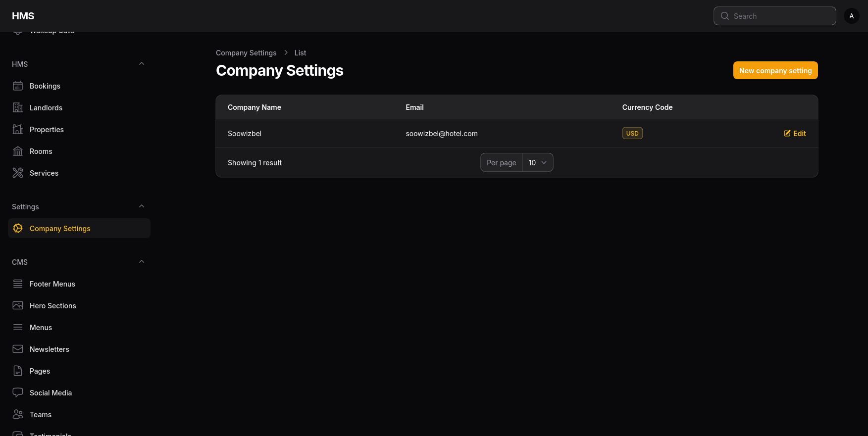Go to Pages menu item
This screenshot has height=436, width=868.
(40, 371)
